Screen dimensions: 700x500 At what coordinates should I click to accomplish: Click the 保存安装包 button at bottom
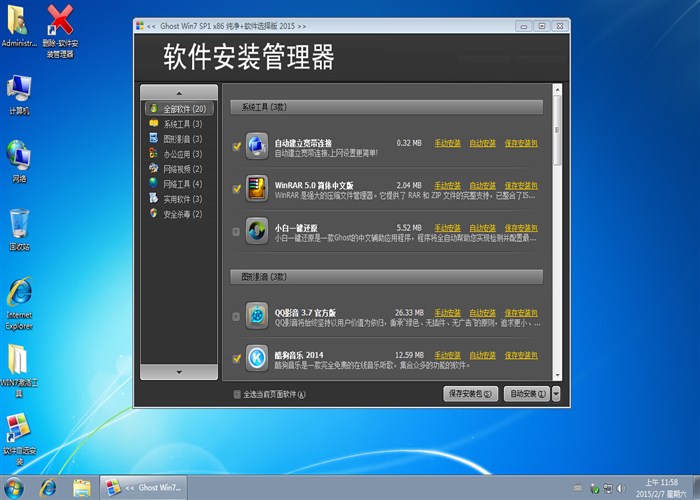point(470,394)
